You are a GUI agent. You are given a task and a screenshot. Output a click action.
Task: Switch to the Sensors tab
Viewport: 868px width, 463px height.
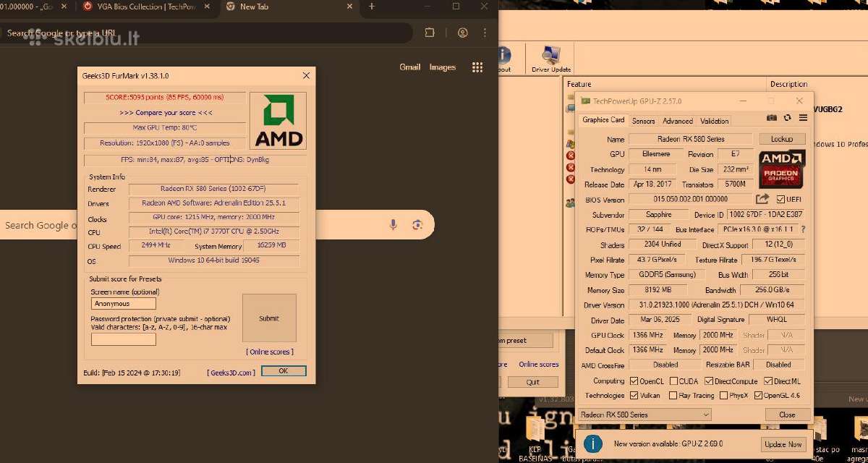pyautogui.click(x=643, y=121)
